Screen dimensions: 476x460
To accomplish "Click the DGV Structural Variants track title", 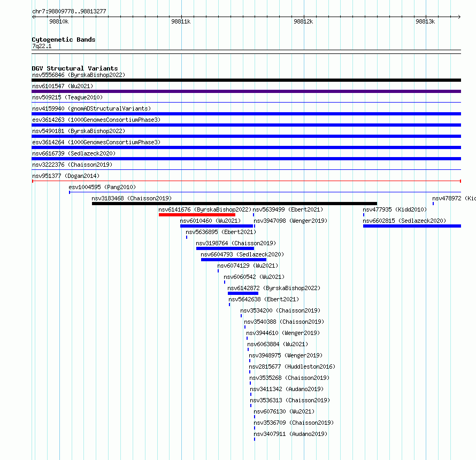I will click(x=75, y=68).
